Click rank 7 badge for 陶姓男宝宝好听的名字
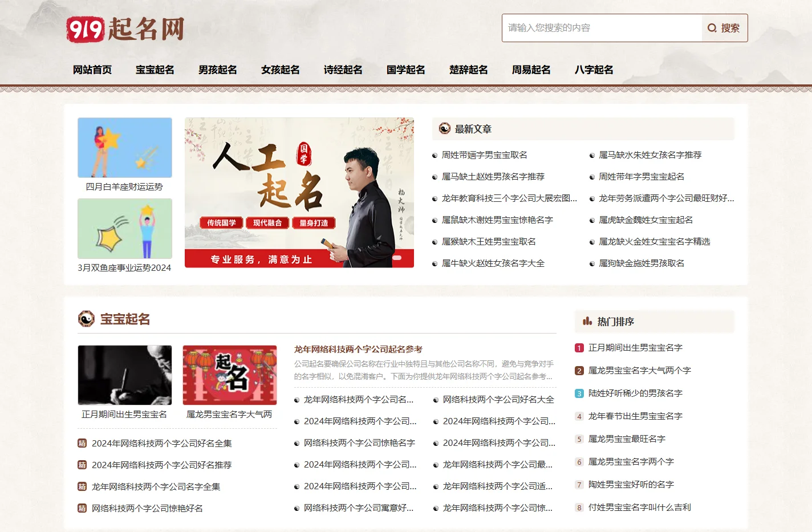The image size is (812, 532). point(579,485)
